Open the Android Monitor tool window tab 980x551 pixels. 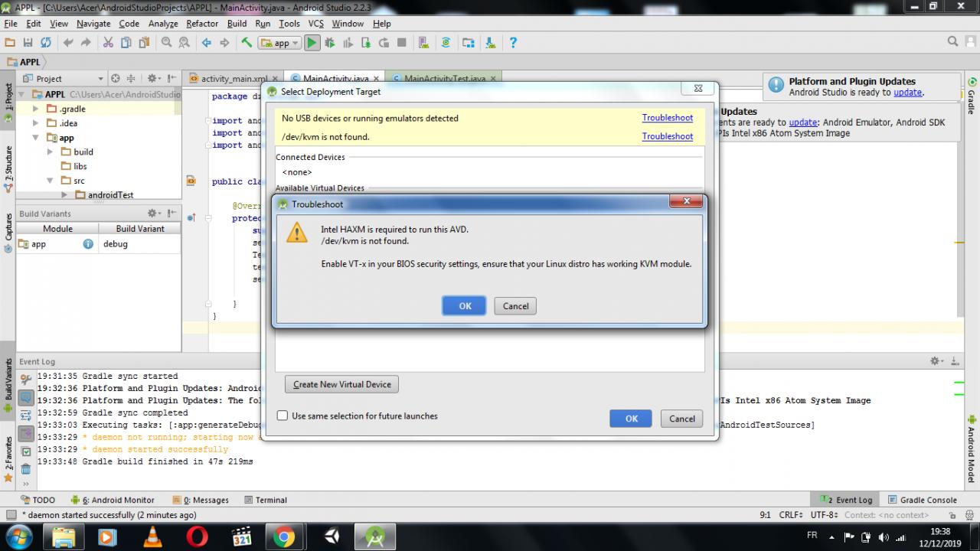[113, 500]
